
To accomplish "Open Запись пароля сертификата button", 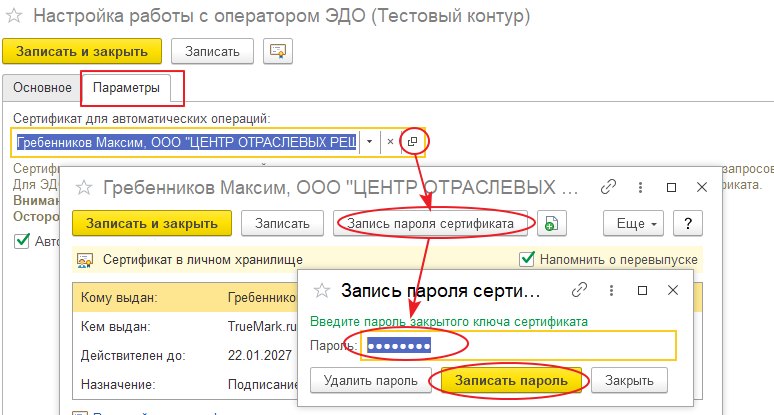I will pos(430,224).
